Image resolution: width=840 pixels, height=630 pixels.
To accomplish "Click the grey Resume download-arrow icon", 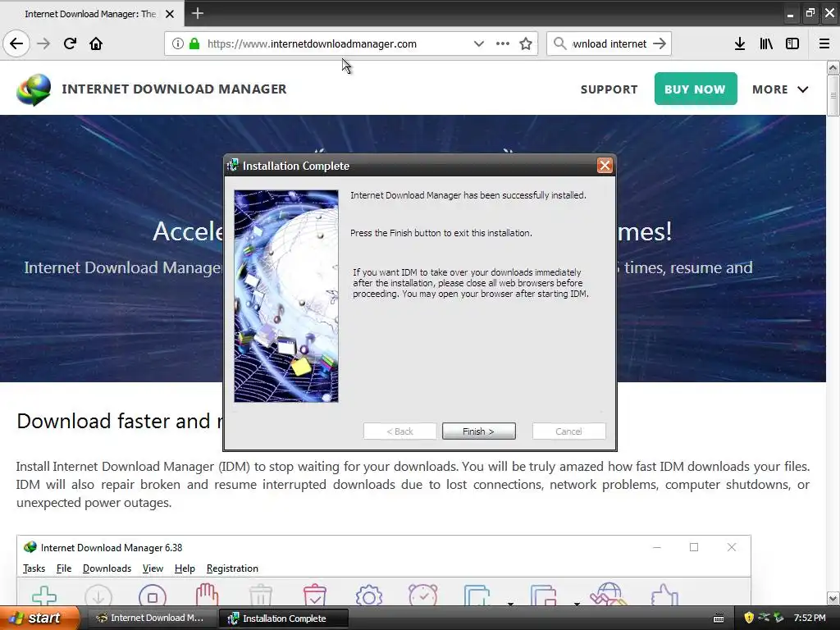I will (98, 596).
